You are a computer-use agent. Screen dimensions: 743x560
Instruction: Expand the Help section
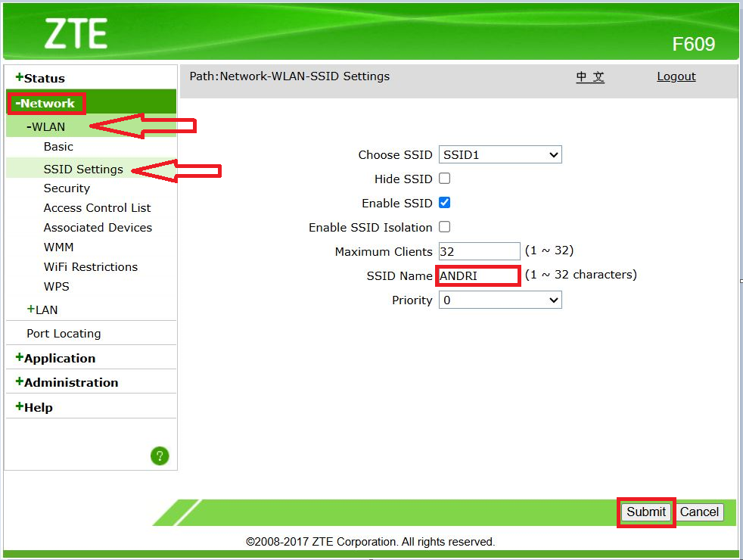coord(38,406)
